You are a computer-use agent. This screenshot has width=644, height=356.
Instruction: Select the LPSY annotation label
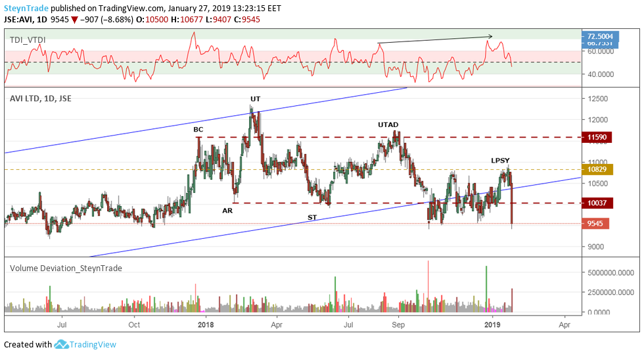point(500,161)
